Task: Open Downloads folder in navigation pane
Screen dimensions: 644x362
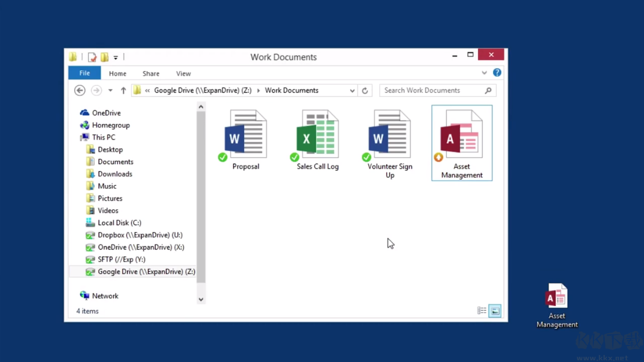Action: coord(109,174)
